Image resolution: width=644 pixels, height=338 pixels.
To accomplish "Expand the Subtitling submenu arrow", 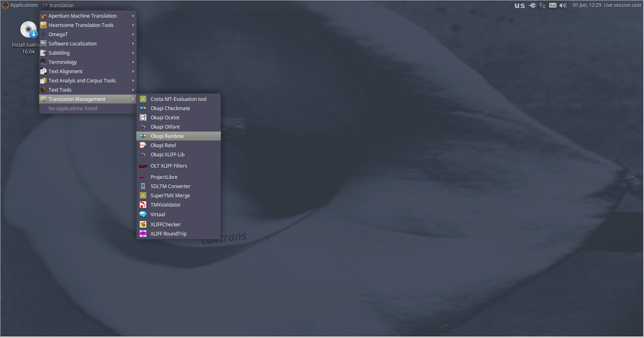I will tap(133, 53).
